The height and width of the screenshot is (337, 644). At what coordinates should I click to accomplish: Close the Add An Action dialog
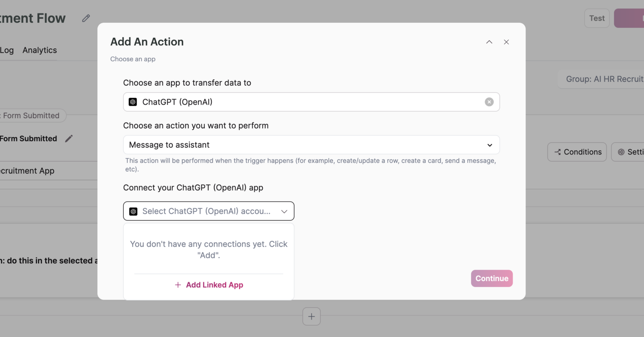click(x=506, y=42)
